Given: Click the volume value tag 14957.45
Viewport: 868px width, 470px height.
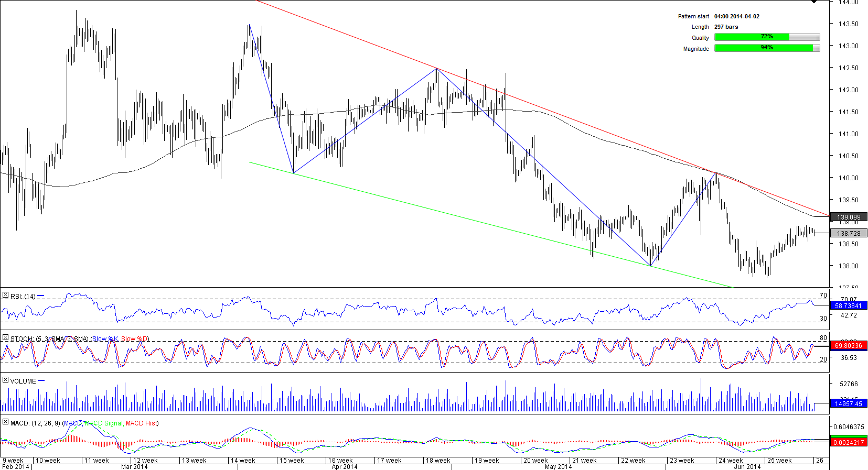Looking at the screenshot, I should tap(849, 403).
